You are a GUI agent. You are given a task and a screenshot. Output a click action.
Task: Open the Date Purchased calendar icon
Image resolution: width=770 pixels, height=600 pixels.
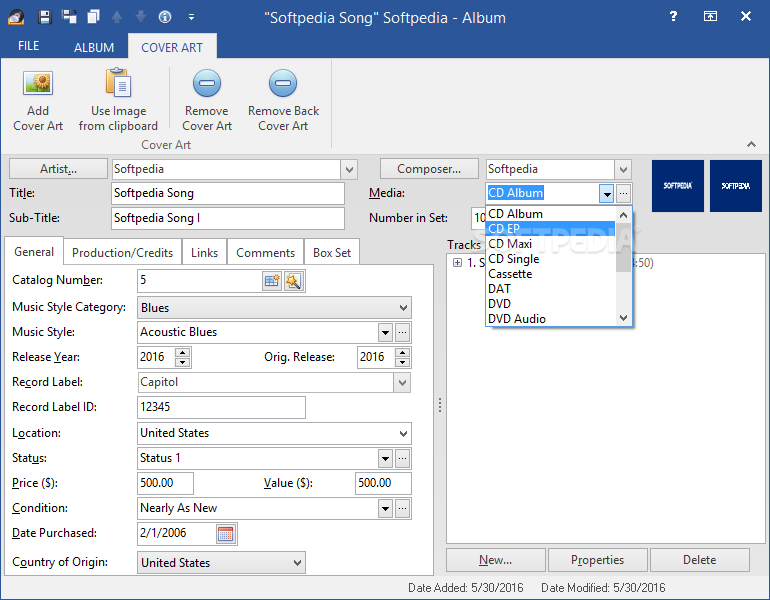225,534
